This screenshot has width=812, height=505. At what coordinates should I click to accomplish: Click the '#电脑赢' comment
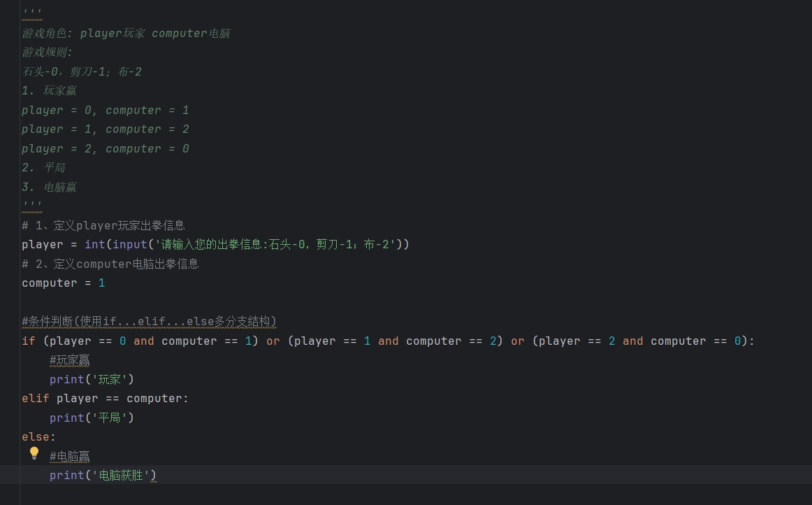tap(69, 457)
